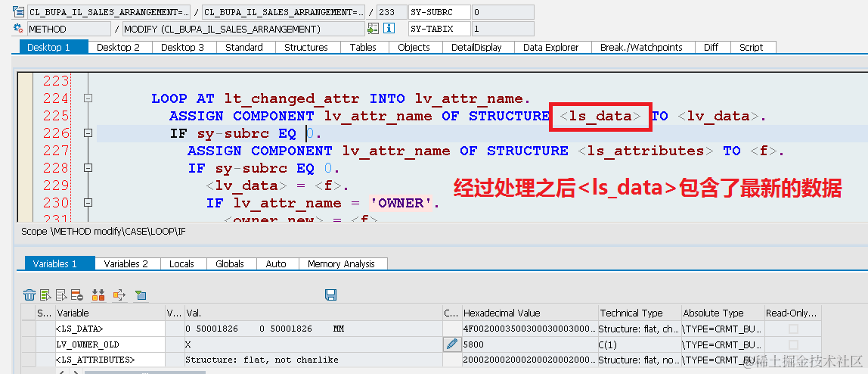Image resolution: width=868 pixels, height=374 pixels.
Task: Click the red-minus delete row icon
Action: click(77, 295)
